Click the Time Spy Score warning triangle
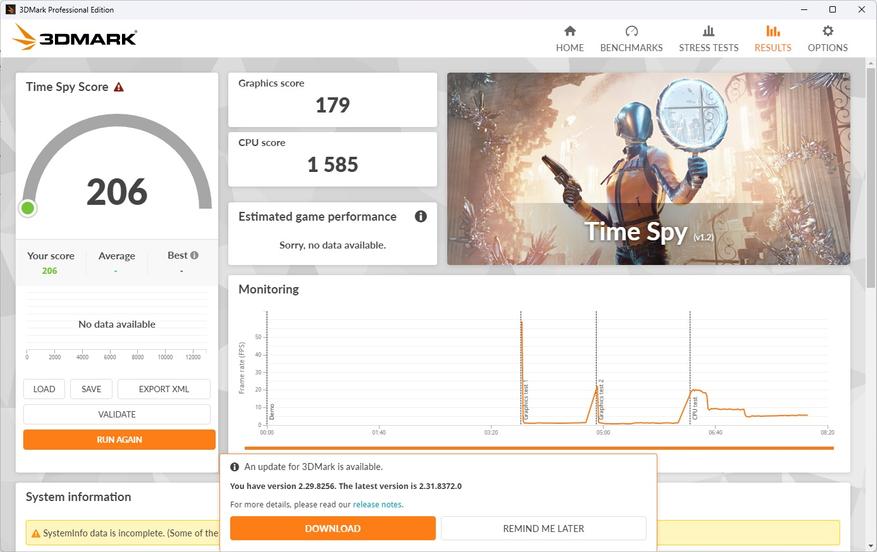Screen dimensions: 877x552 [119, 87]
